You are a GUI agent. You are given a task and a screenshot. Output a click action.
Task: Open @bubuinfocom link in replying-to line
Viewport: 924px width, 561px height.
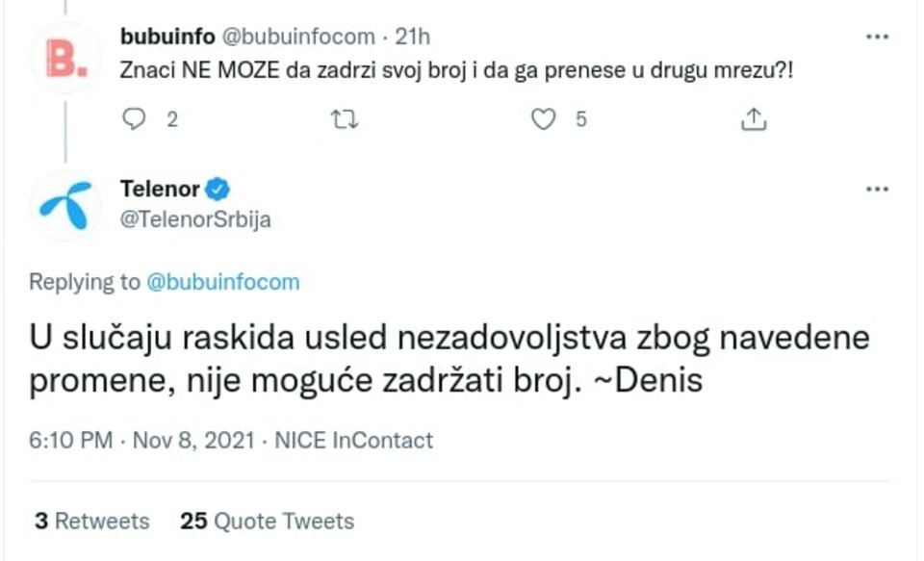[225, 282]
